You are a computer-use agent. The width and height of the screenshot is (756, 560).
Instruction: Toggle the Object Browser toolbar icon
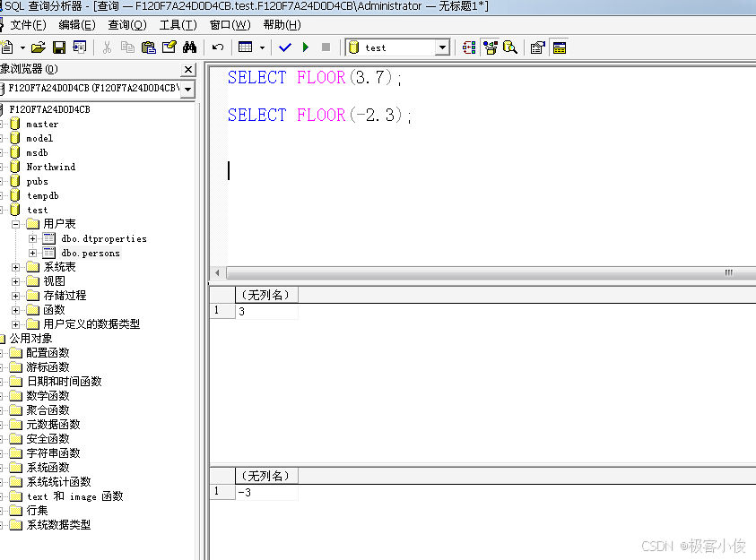click(x=491, y=47)
